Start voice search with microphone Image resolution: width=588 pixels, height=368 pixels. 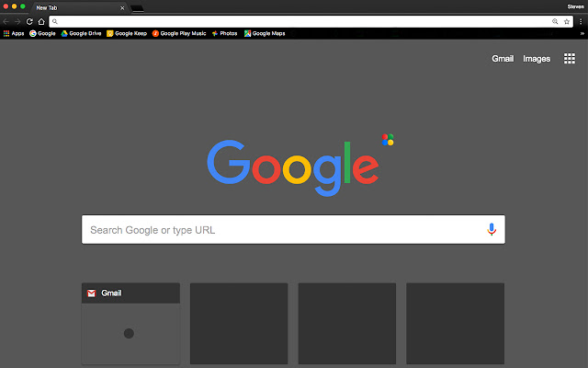(492, 229)
